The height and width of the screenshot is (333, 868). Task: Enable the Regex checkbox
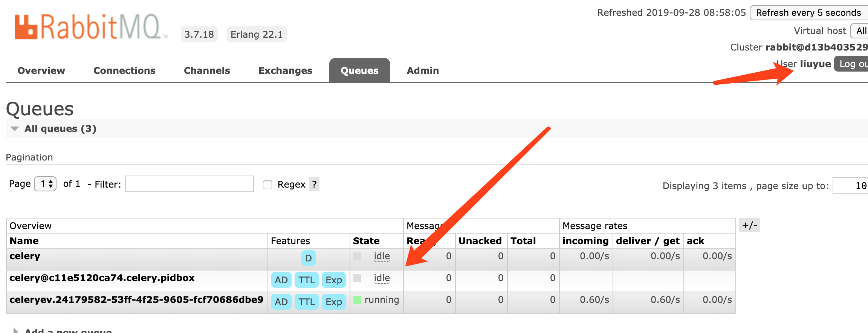click(x=267, y=185)
